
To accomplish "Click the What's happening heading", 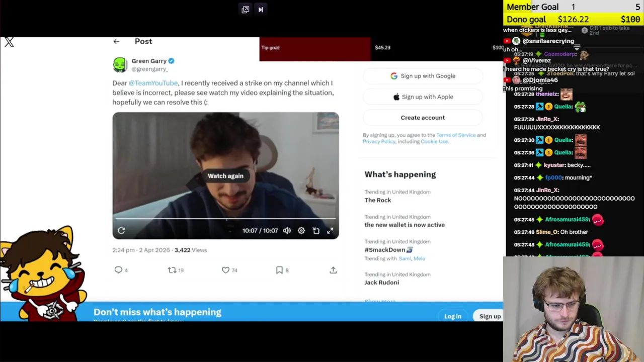I will 400,174.
